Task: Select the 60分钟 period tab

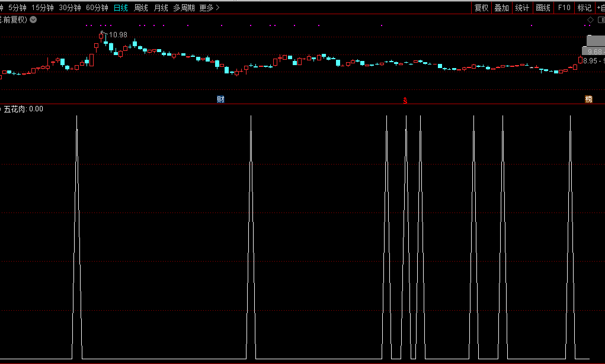Action: (x=97, y=8)
